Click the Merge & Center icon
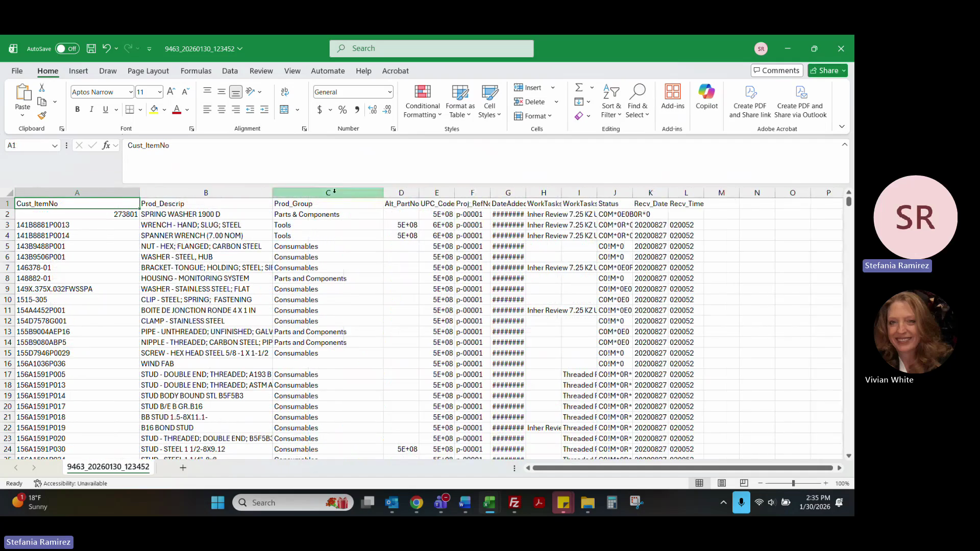Image resolution: width=980 pixels, height=551 pixels. [x=284, y=109]
